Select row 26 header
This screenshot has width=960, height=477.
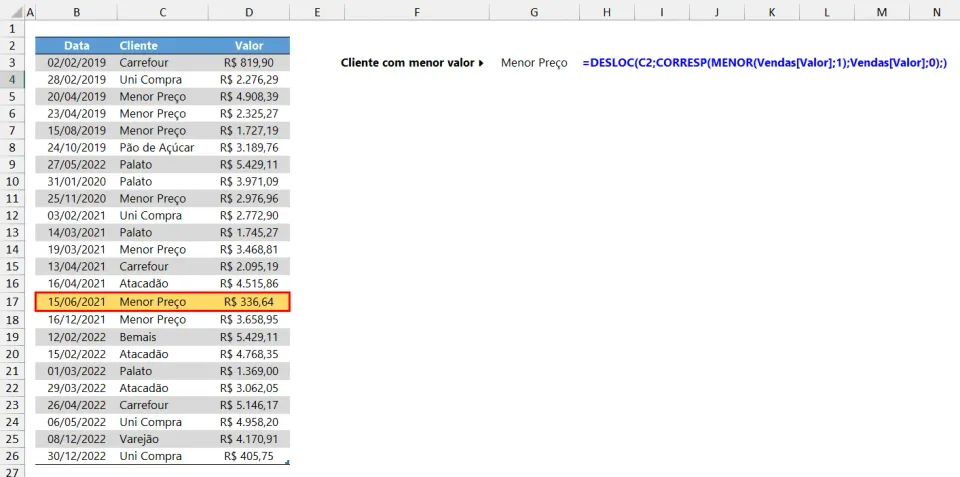point(12,456)
